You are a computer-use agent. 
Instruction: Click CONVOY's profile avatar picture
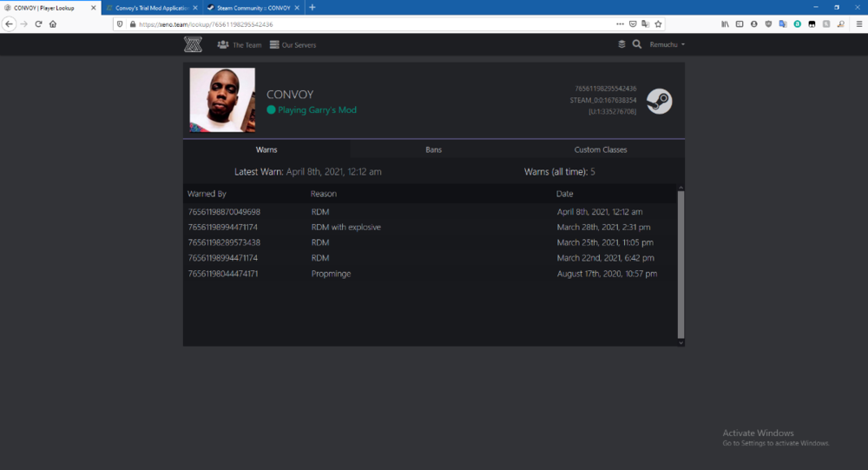222,101
